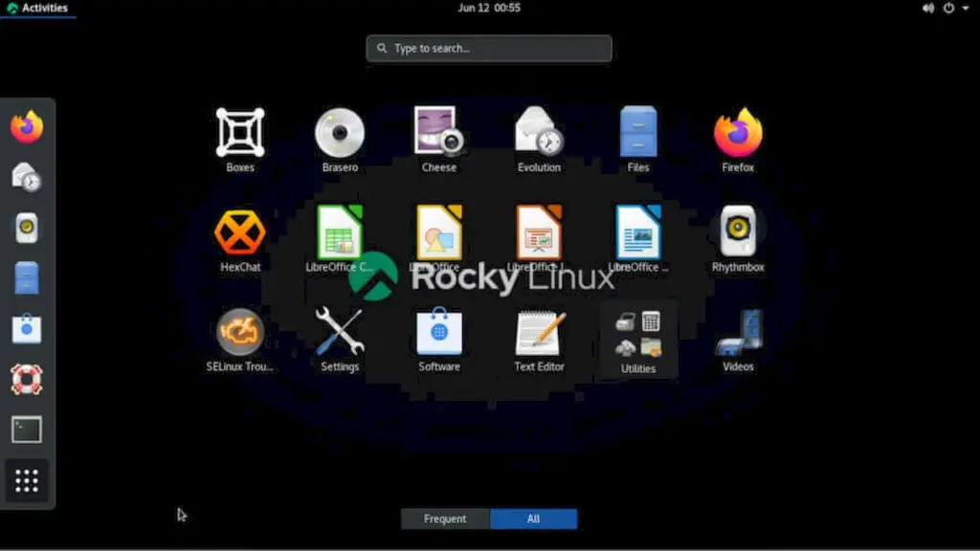The width and height of the screenshot is (980, 551).
Task: Open Help lifebuoy icon in dash
Action: tap(26, 379)
